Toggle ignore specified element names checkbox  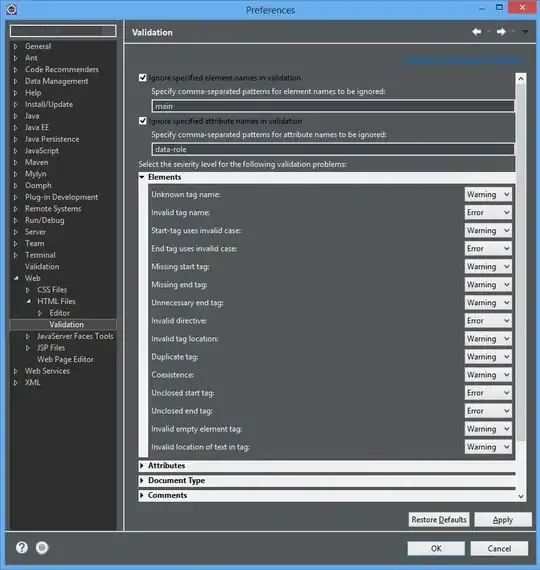tap(143, 78)
